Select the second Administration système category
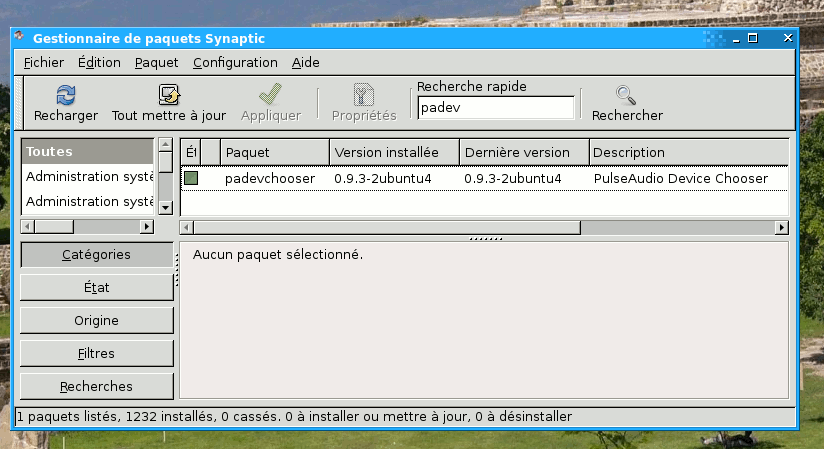Viewport: 824px width, 449px height. (88, 201)
